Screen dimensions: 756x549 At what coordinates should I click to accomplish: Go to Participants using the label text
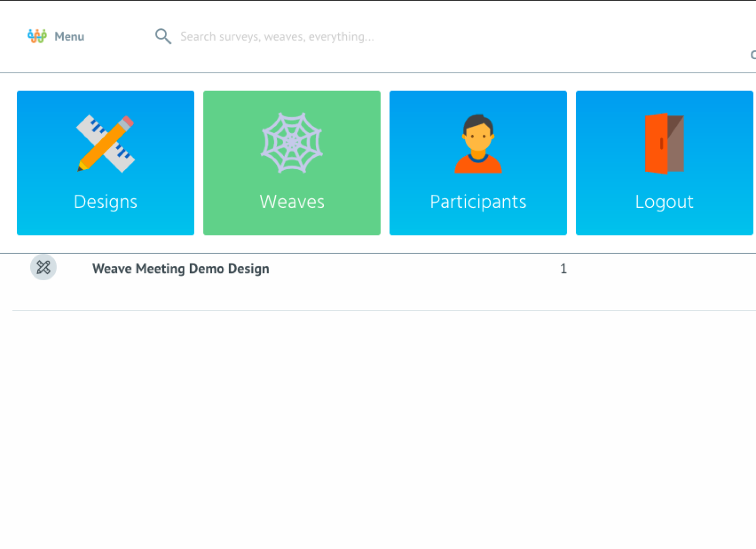(x=478, y=202)
